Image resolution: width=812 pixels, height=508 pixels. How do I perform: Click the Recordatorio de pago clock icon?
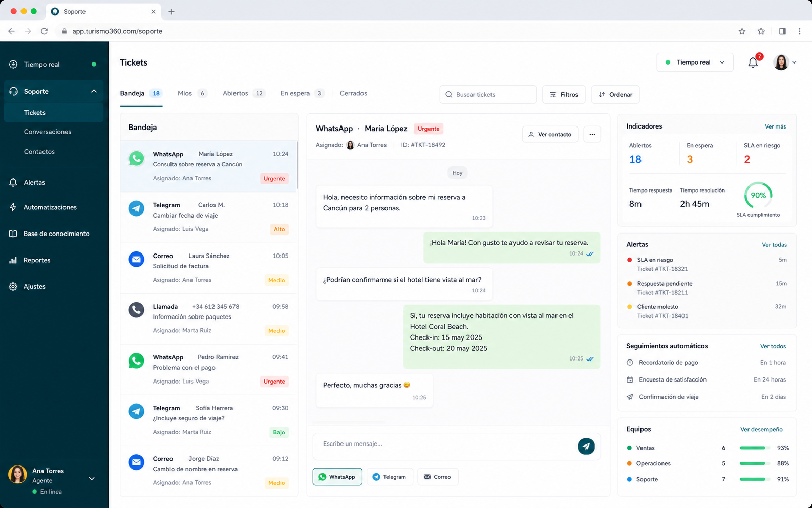pos(630,363)
